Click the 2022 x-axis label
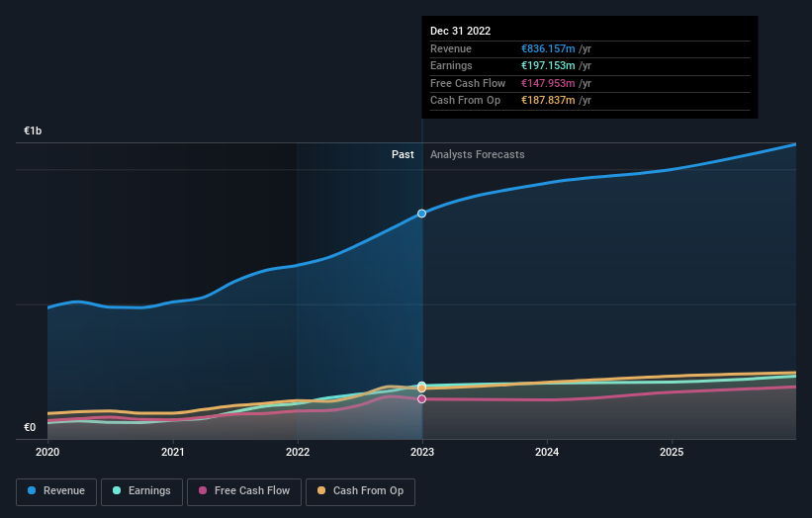 click(298, 452)
